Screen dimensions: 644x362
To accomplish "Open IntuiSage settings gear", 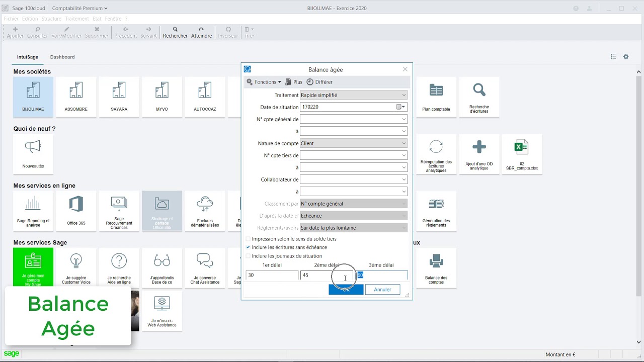I will (x=626, y=57).
